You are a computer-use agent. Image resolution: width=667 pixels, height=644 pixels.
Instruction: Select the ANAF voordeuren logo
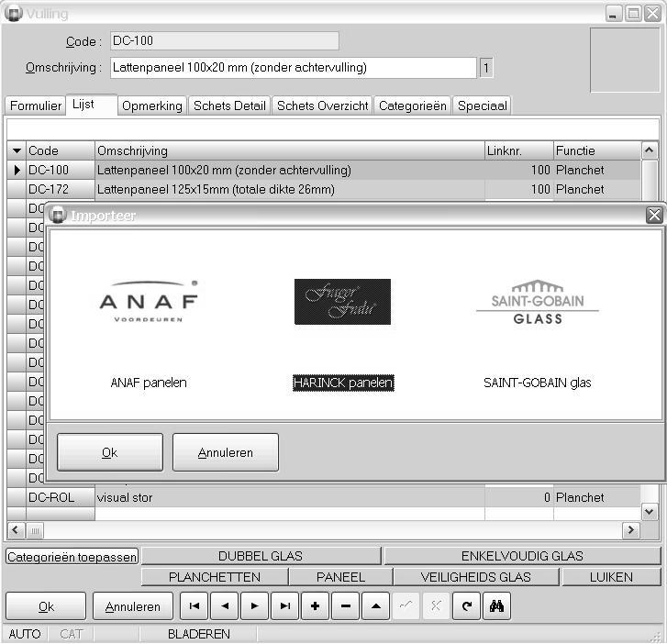tap(149, 302)
